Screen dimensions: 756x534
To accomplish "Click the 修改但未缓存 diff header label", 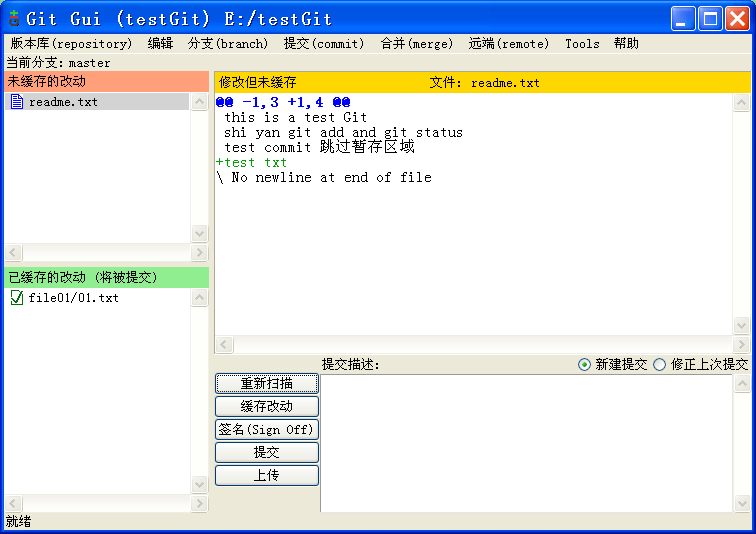I will point(257,82).
